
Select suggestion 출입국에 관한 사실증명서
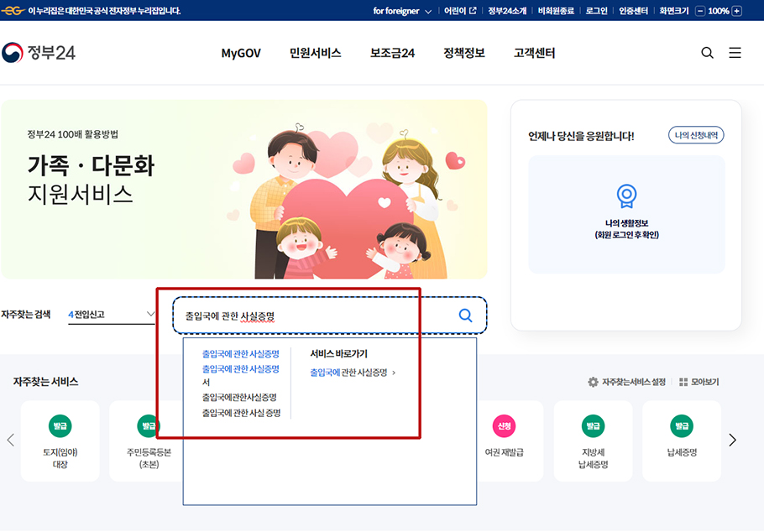tap(241, 375)
